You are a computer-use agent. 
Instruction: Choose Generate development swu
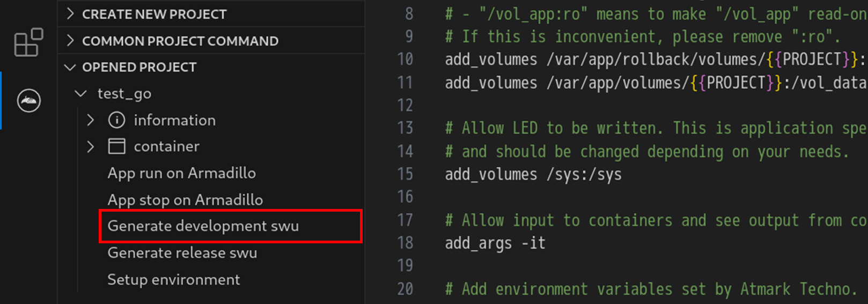pos(203,226)
